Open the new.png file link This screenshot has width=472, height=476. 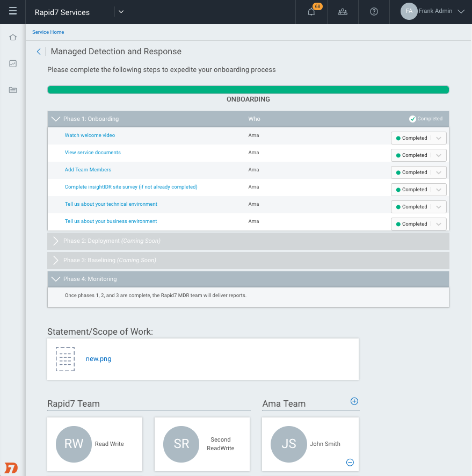tap(99, 359)
